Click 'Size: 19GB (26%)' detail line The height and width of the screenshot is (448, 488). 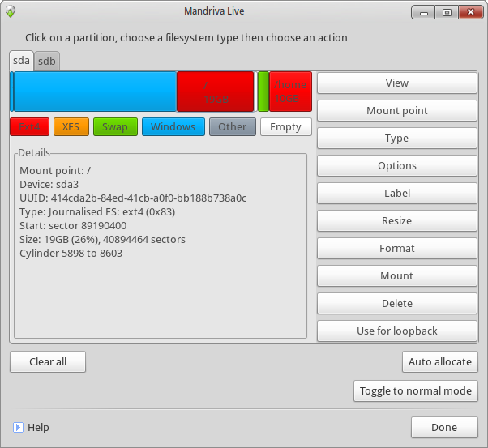(x=102, y=240)
